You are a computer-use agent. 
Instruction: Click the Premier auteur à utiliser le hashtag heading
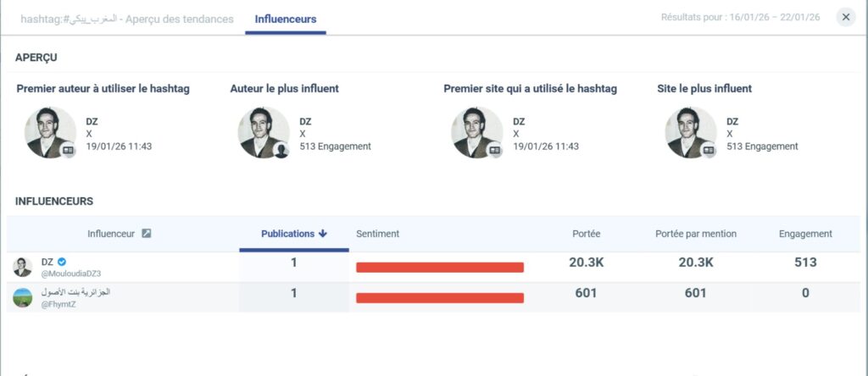103,88
